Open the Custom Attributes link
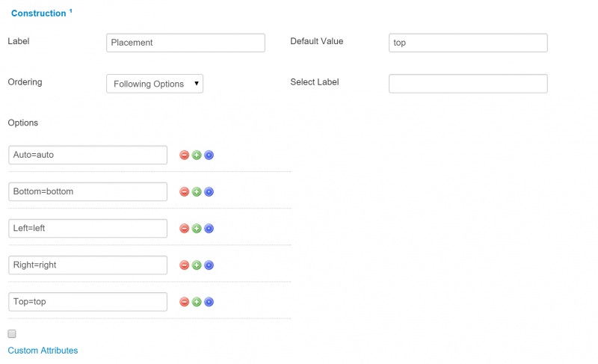598x364 pixels. [x=43, y=351]
